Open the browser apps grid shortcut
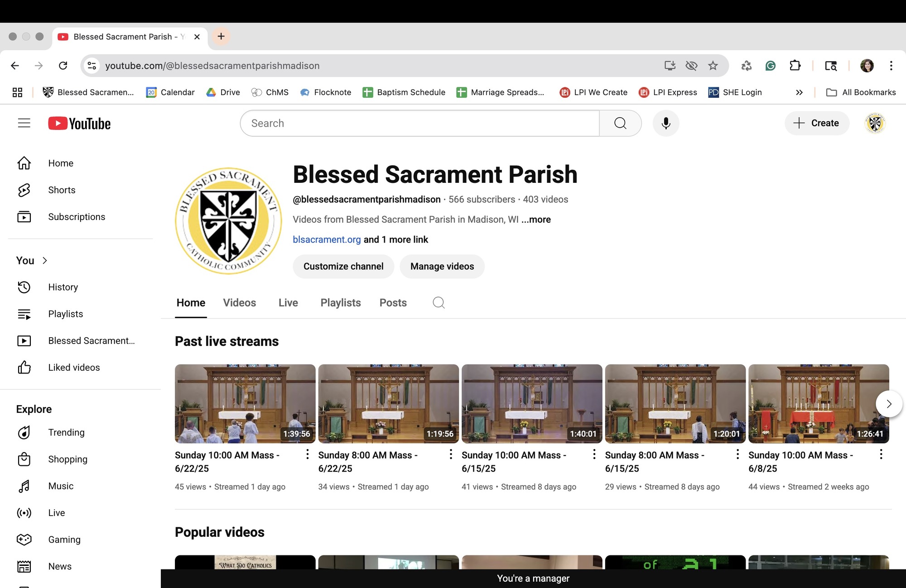 [17, 92]
